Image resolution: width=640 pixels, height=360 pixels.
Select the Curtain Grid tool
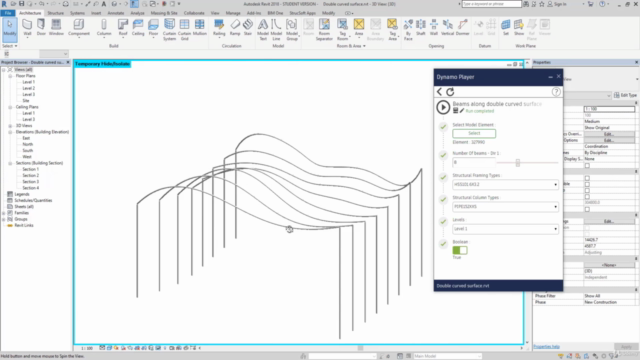coord(184,30)
